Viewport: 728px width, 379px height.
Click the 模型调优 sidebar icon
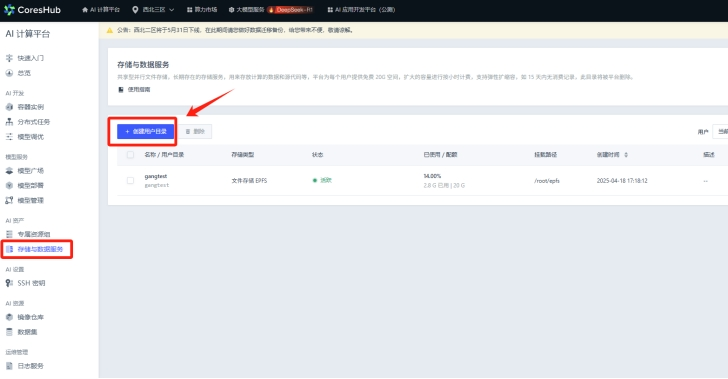click(x=9, y=137)
